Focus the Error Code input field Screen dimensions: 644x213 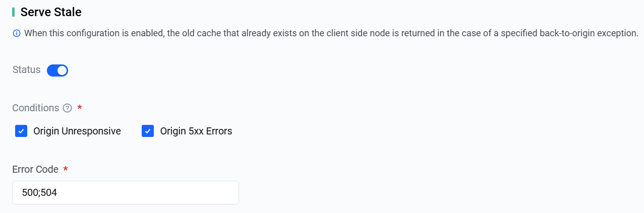click(x=126, y=193)
